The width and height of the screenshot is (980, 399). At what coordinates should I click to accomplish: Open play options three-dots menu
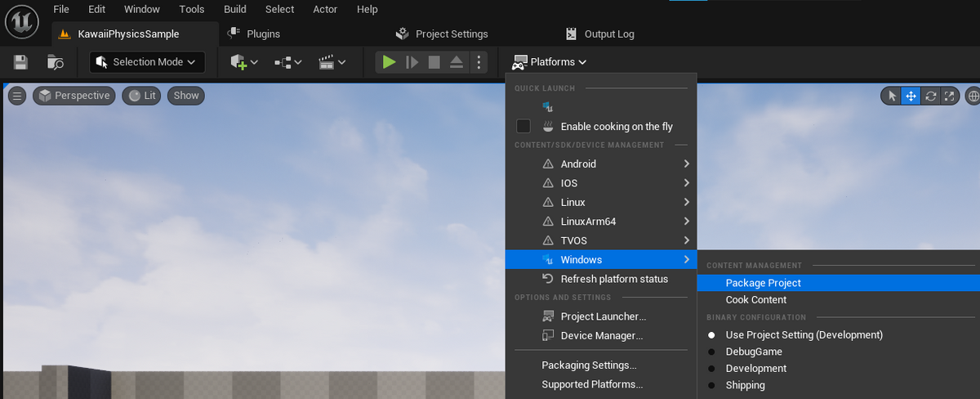479,62
